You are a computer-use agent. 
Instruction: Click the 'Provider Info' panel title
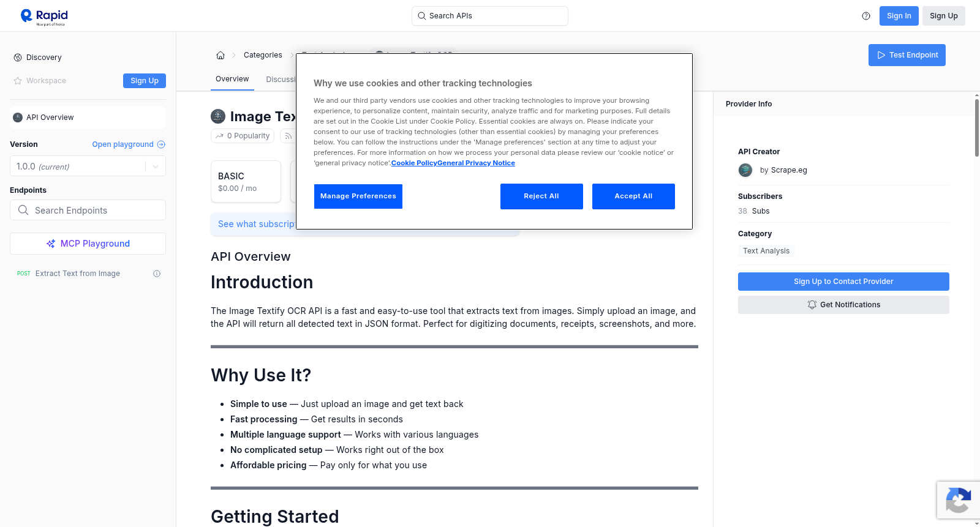pyautogui.click(x=748, y=104)
